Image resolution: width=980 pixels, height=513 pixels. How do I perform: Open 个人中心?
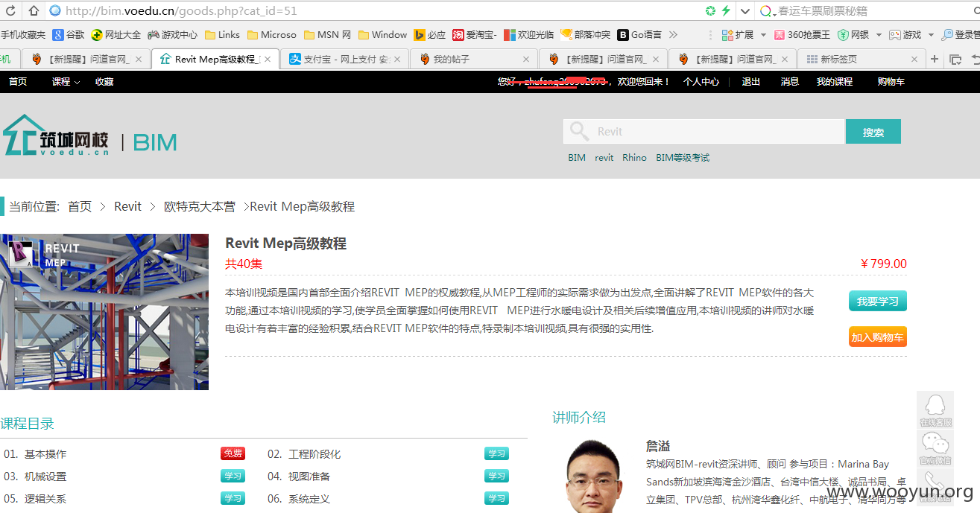click(x=701, y=82)
